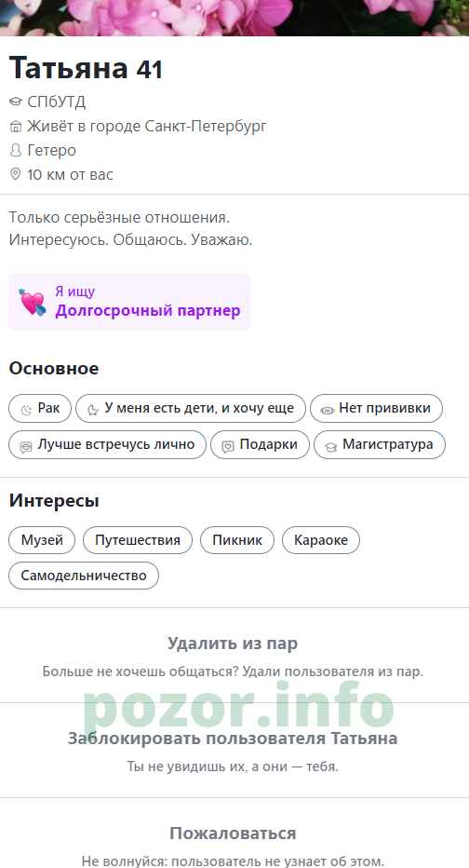Click the chat icon in Лучше встречусь лично

[x=25, y=447]
